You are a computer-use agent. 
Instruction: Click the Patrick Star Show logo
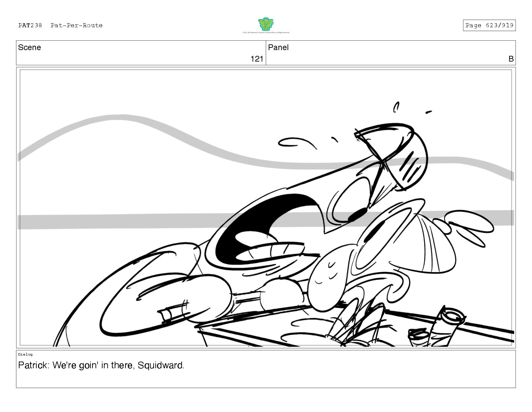[266, 25]
